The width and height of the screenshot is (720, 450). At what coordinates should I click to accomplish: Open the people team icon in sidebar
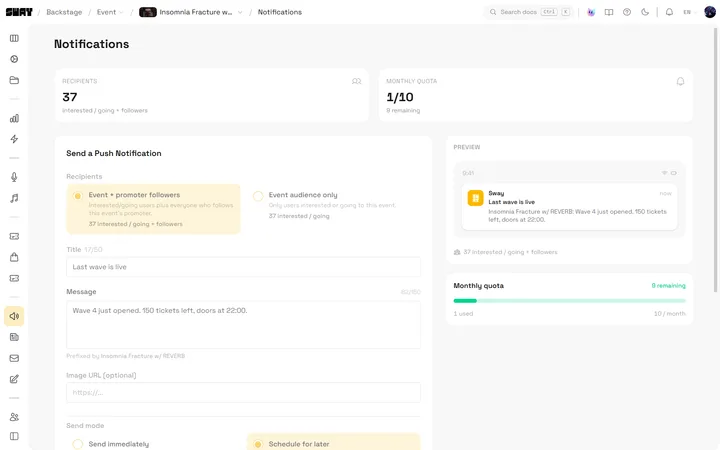click(x=14, y=417)
